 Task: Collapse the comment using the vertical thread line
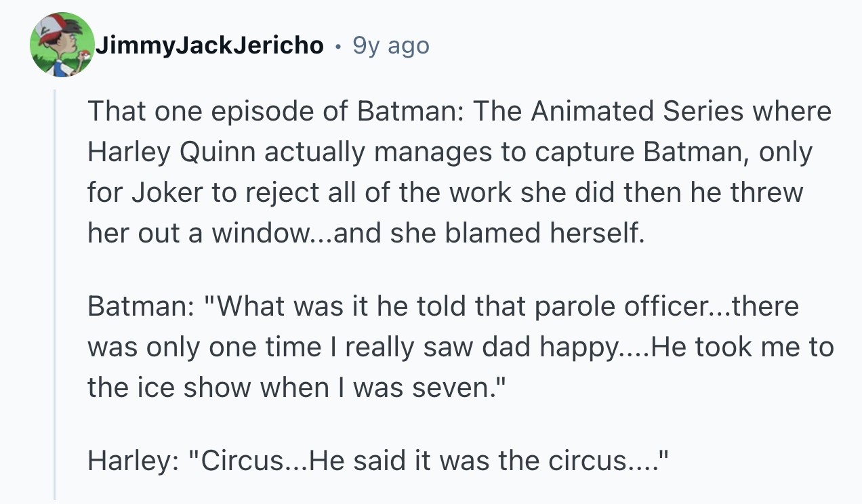click(x=55, y=293)
